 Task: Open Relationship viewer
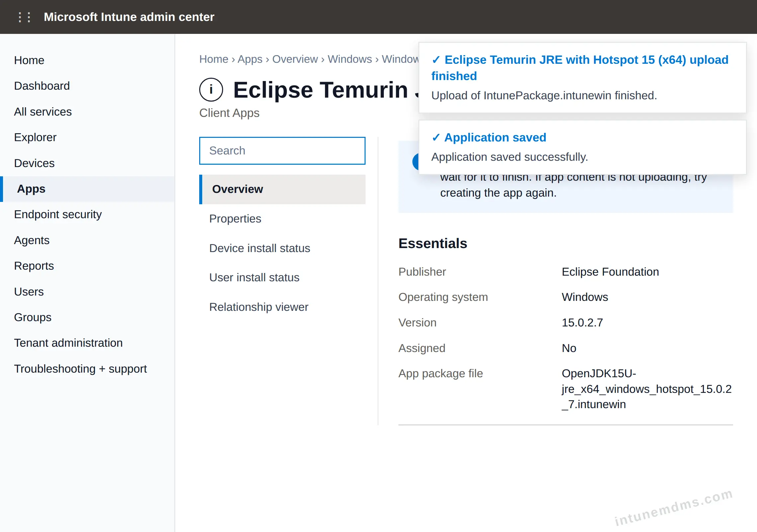(259, 307)
